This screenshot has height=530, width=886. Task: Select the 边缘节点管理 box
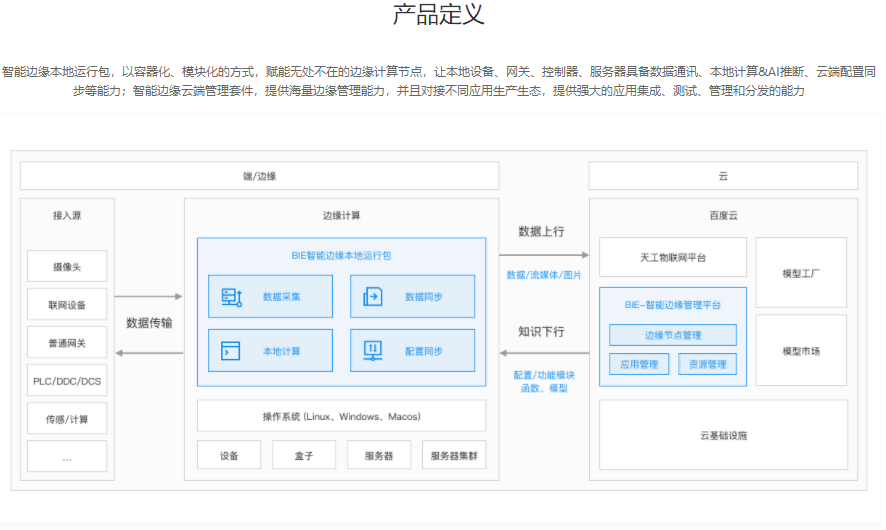coord(672,334)
